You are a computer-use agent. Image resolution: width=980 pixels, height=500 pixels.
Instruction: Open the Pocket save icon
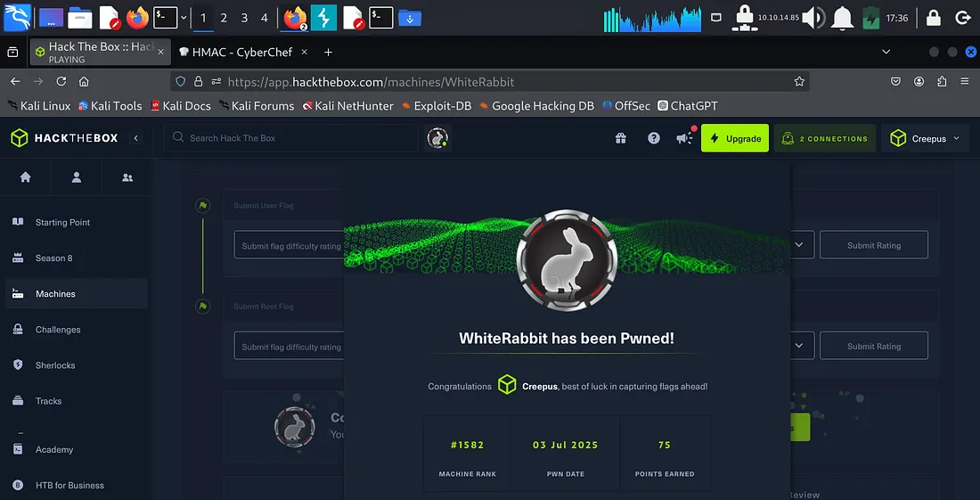[895, 81]
